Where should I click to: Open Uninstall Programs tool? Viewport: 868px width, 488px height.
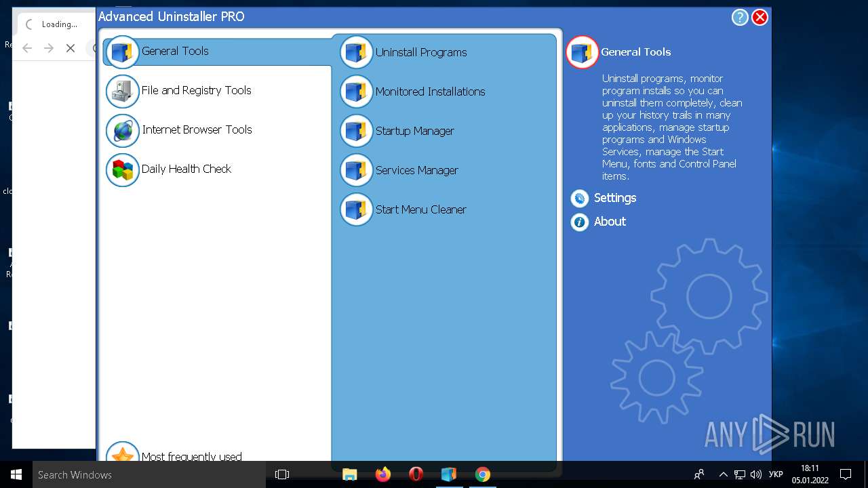(421, 52)
